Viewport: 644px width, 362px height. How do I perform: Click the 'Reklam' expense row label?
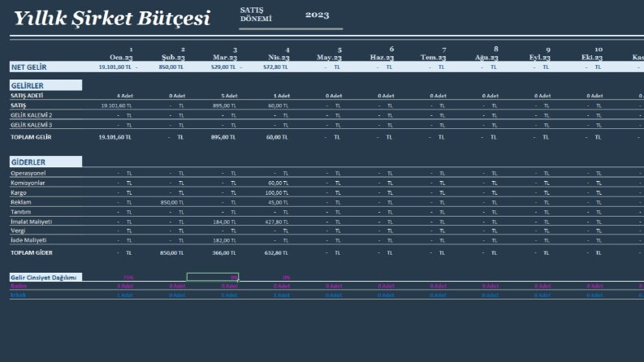tap(20, 202)
